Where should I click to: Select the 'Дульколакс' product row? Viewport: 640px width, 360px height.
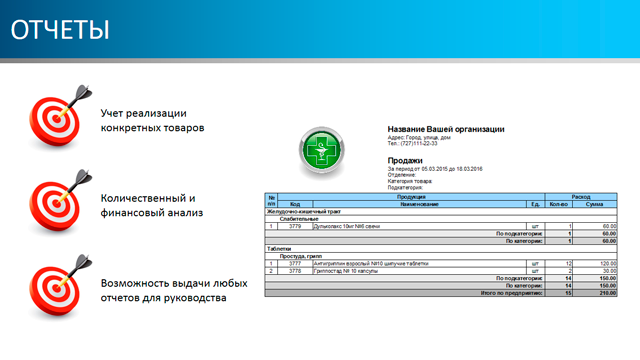pyautogui.click(x=441, y=226)
